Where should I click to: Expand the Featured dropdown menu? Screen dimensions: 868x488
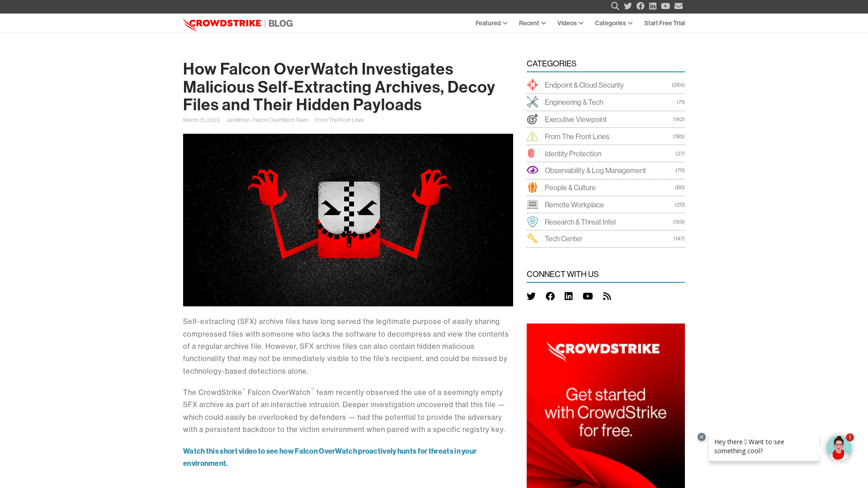tap(491, 23)
